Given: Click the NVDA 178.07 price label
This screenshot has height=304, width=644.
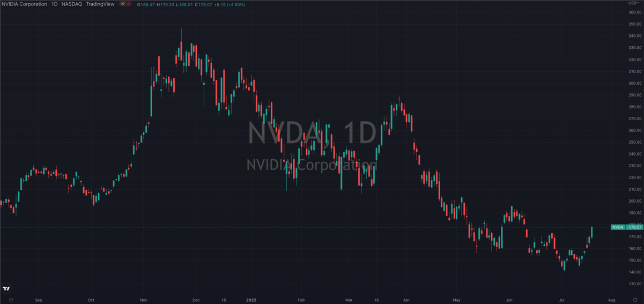Looking at the screenshot, I should click(x=626, y=227).
